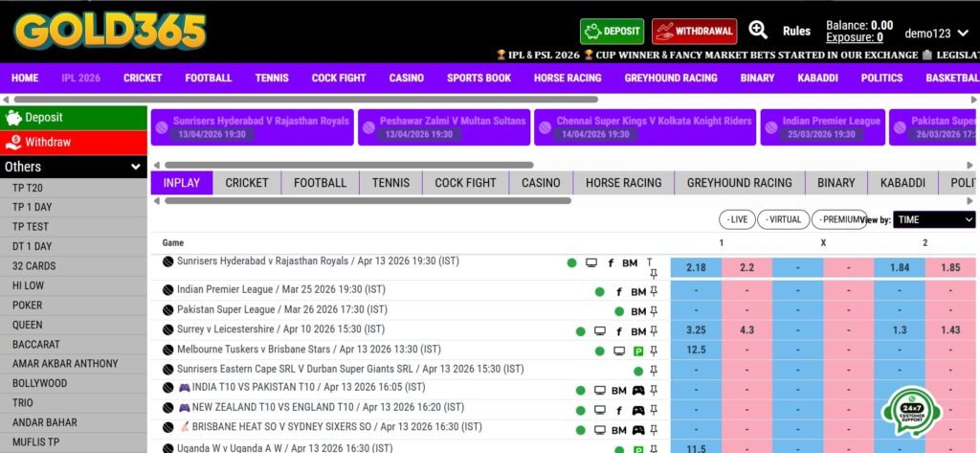
Task: Open the 24x7 customer support WhatsApp widget
Action: (x=912, y=411)
